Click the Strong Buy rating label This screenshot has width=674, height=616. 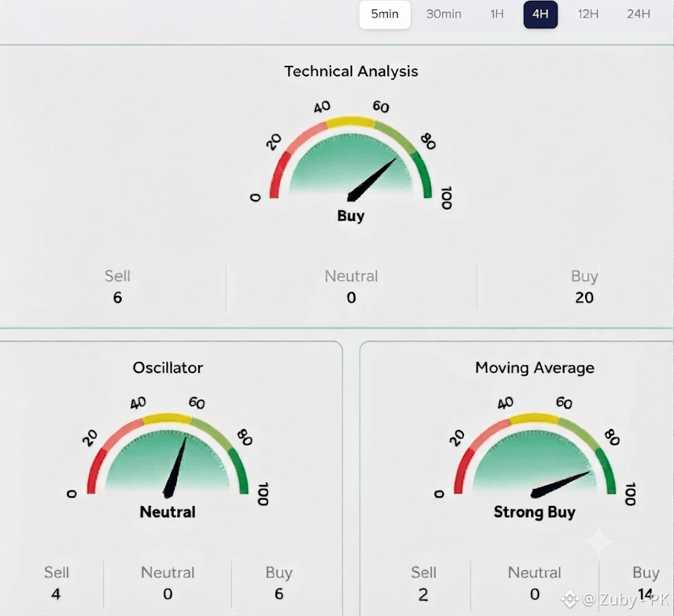pos(534,513)
